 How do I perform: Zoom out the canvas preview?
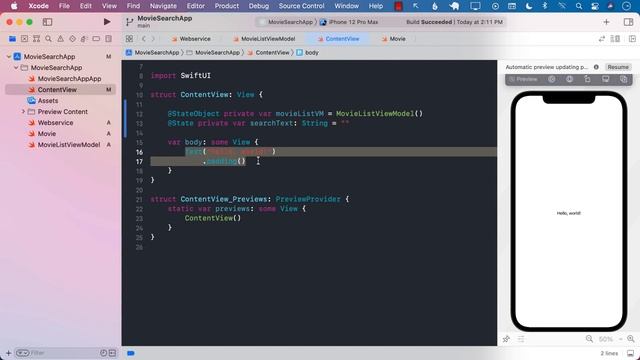tap(589, 339)
